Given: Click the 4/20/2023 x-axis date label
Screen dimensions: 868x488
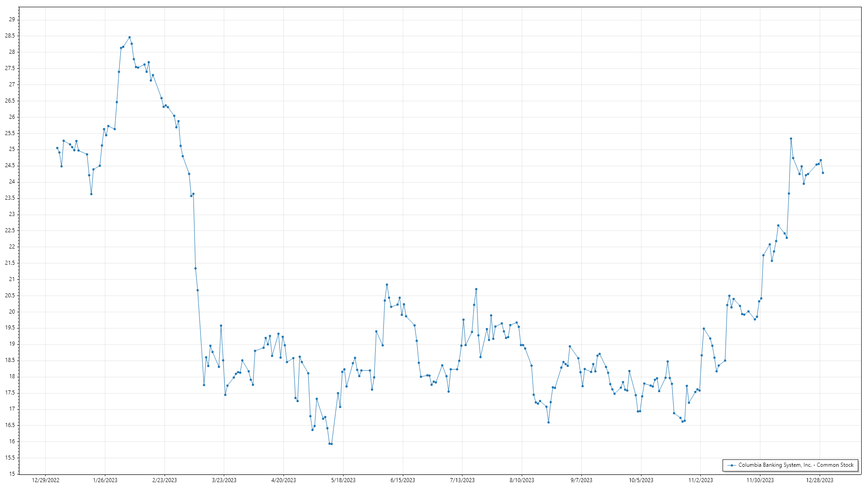Looking at the screenshot, I should click(283, 480).
